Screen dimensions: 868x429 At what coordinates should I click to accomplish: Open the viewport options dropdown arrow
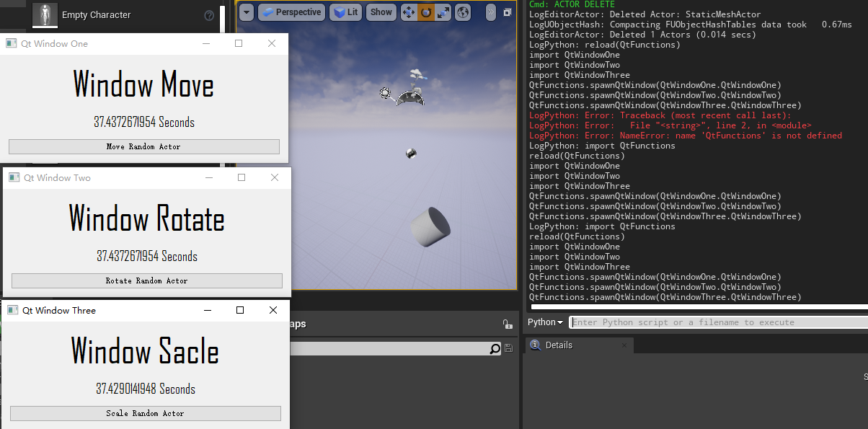[x=247, y=12]
